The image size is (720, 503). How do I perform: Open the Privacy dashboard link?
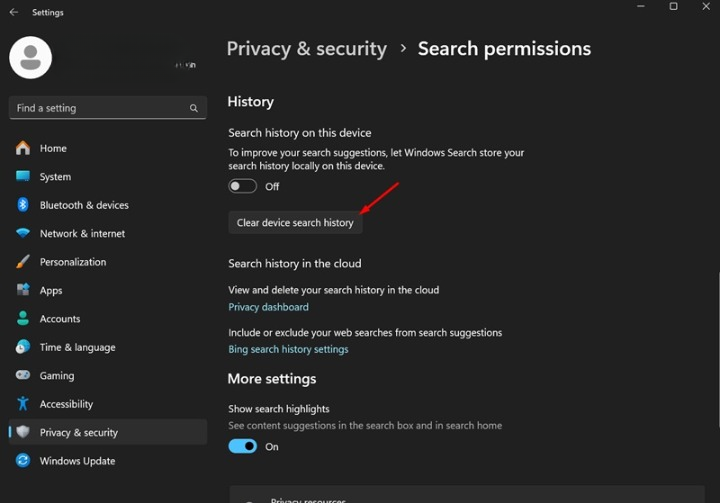click(x=268, y=307)
